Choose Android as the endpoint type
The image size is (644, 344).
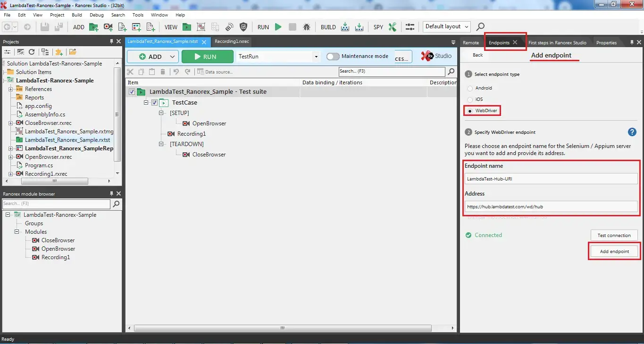pos(470,88)
